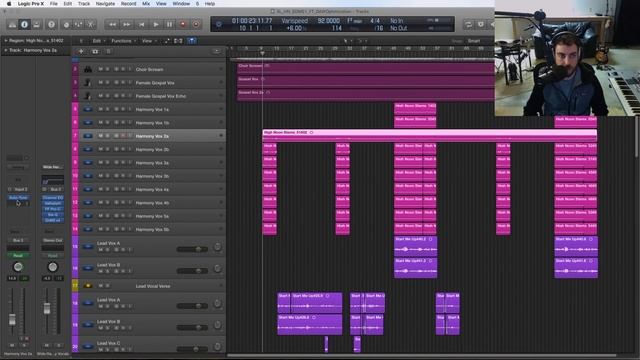Open the Snap dropdown set to Smart

474,41
